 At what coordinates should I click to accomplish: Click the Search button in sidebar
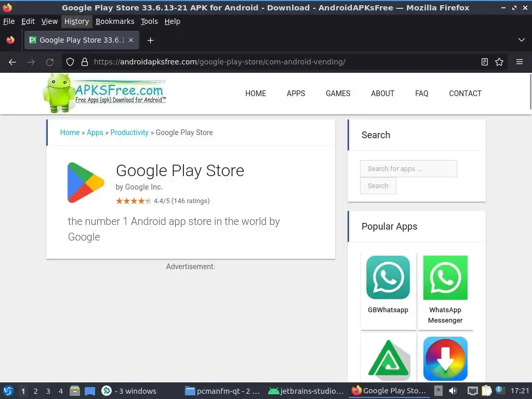click(x=378, y=186)
